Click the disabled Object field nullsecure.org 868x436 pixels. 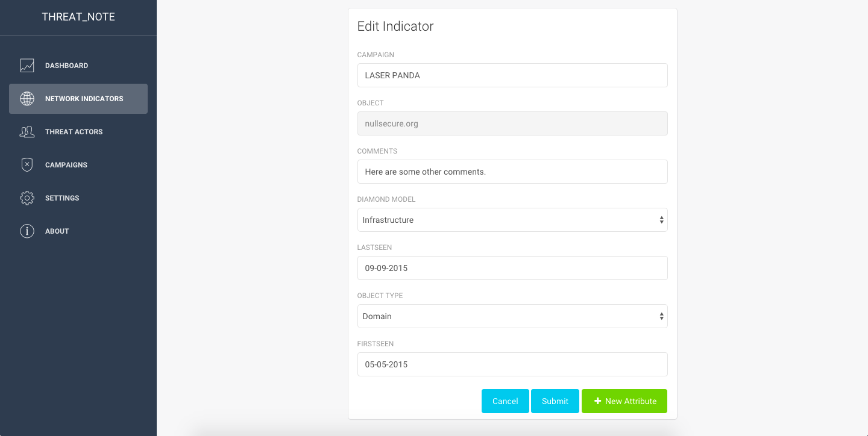(x=512, y=123)
